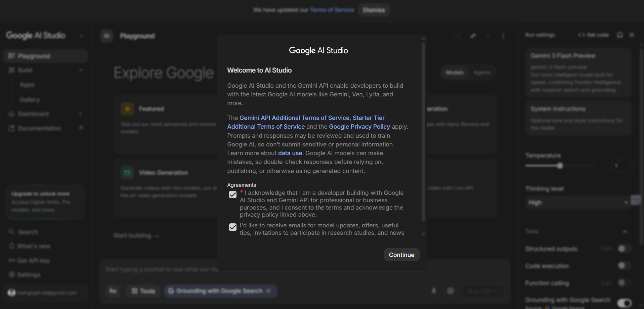
Task: Click the What's new bell icon
Action: tap(11, 246)
